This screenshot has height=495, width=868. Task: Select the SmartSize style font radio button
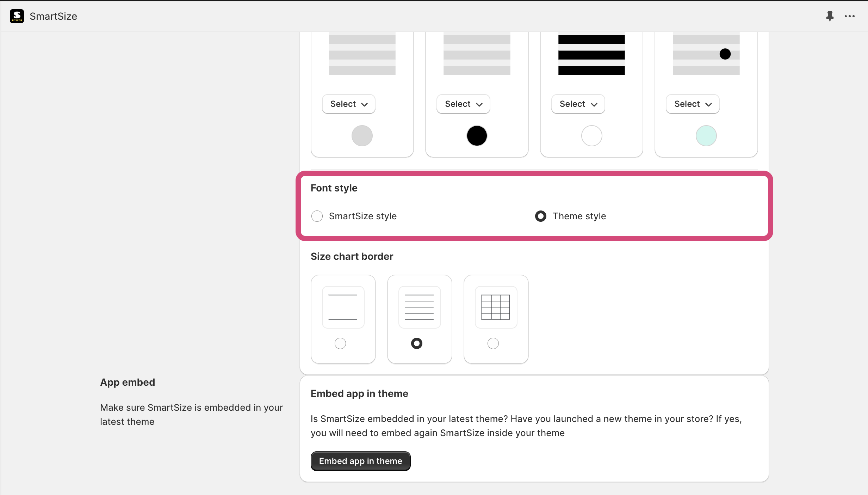(317, 216)
